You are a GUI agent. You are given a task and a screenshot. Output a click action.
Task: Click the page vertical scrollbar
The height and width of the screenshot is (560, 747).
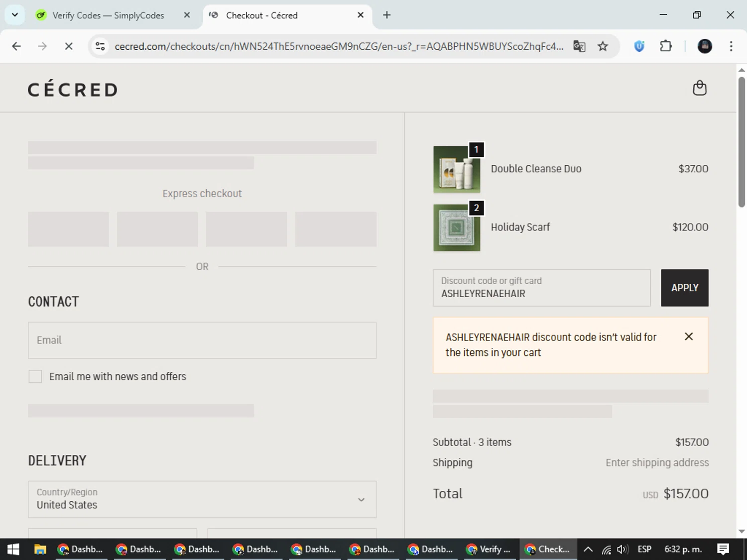[742, 142]
